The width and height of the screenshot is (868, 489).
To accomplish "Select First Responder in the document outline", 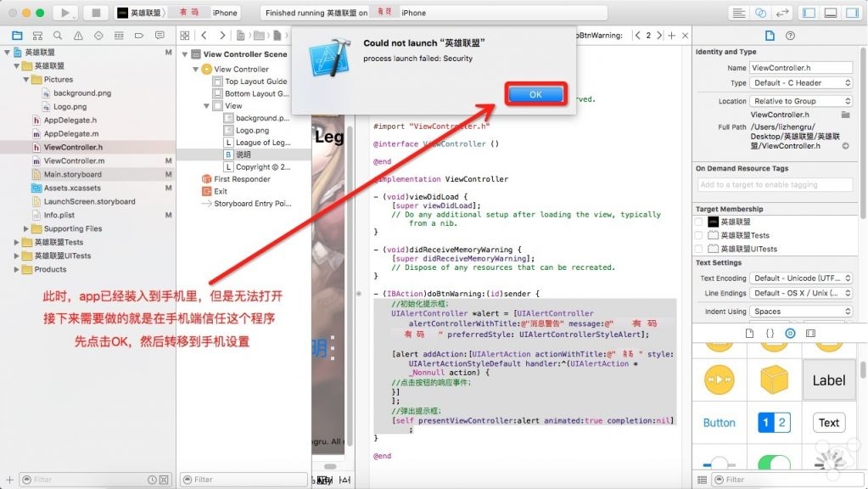I will 241,179.
